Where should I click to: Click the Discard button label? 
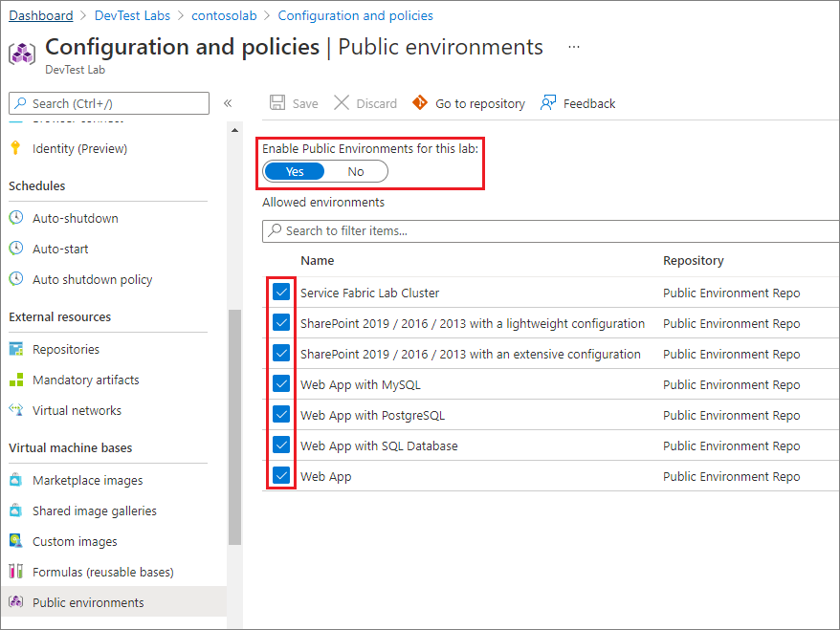[x=377, y=103]
